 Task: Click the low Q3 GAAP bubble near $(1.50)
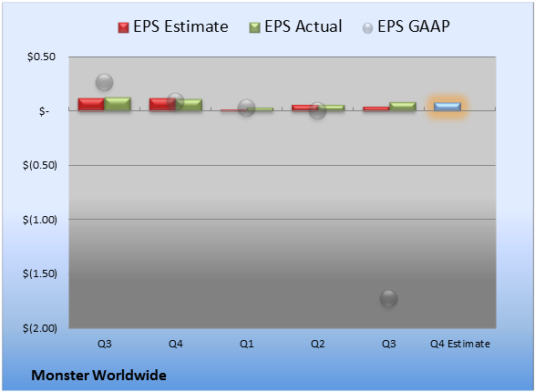coord(388,298)
